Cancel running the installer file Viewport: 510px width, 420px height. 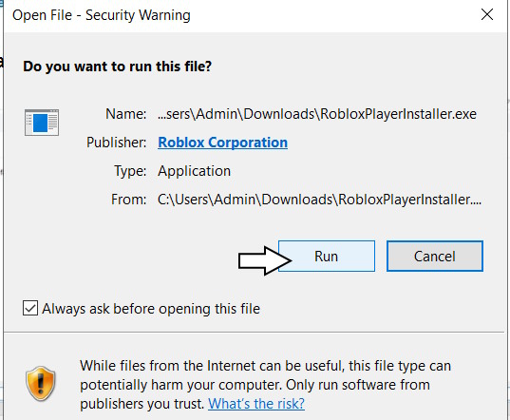click(435, 256)
